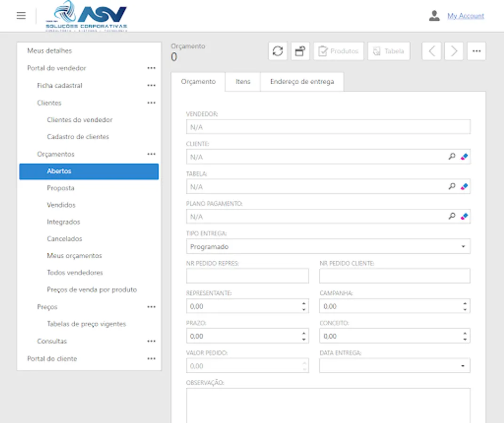Expand ellipsis next to Portal do vendedor
504x423 pixels.
click(x=151, y=68)
